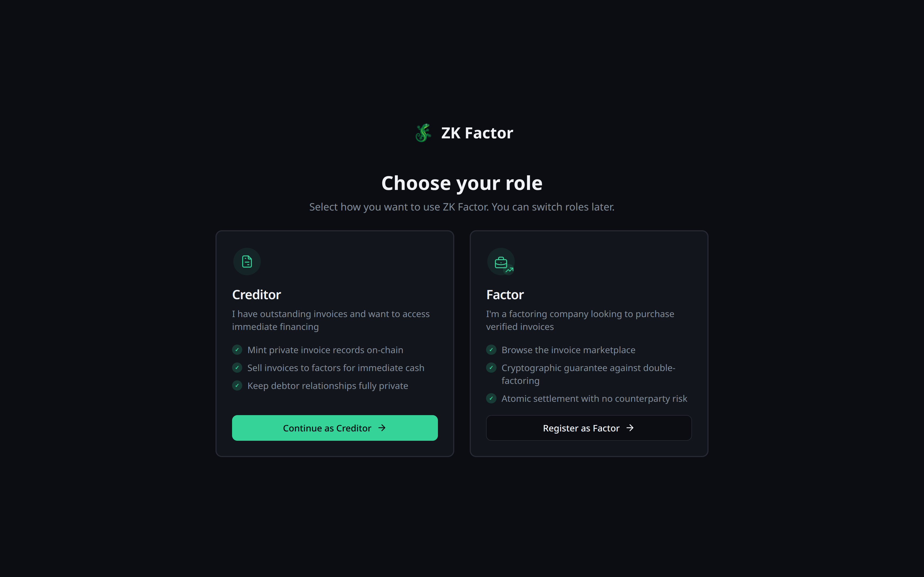The image size is (924, 577).
Task: Register as Factor
Action: coord(589,428)
